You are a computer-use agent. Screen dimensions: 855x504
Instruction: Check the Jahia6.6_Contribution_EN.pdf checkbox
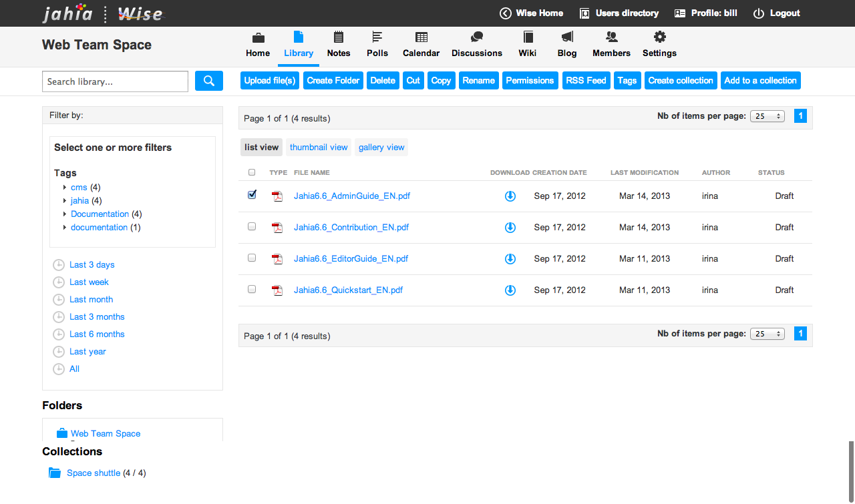(252, 226)
